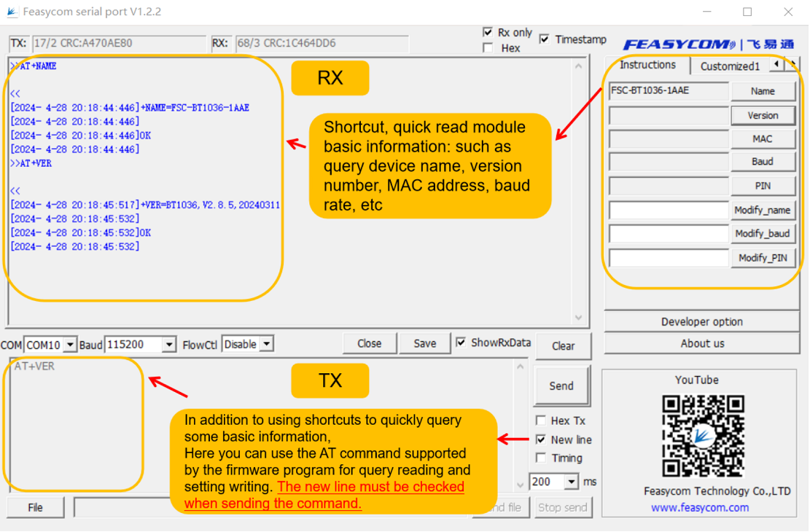The width and height of the screenshot is (810, 532).
Task: Click the Feasycom logo banner
Action: (708, 44)
